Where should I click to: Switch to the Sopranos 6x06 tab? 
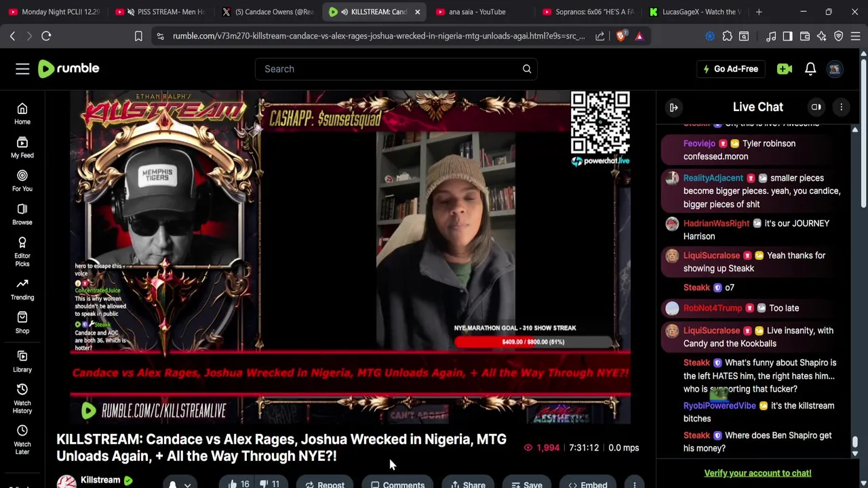(x=588, y=12)
